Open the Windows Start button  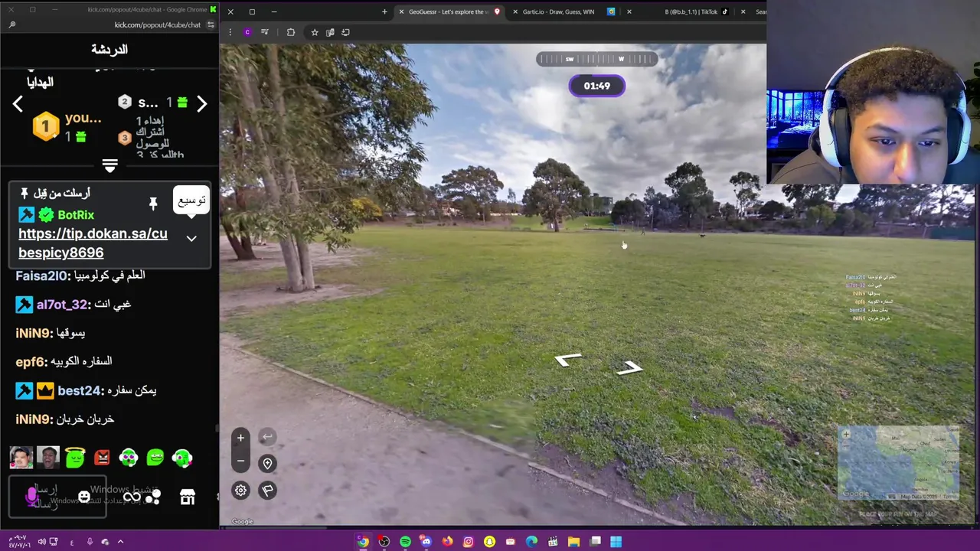(x=616, y=542)
